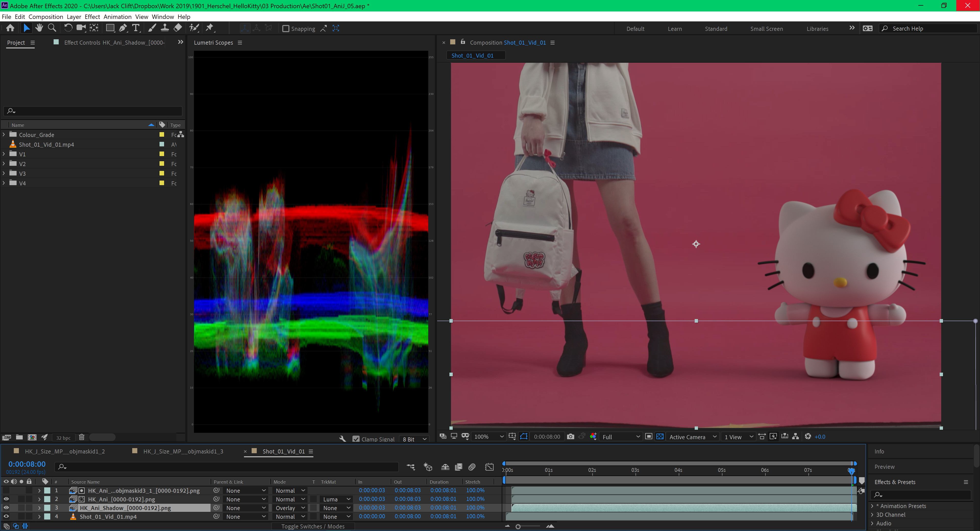The width and height of the screenshot is (980, 531).
Task: Switch to the Standard workspace
Action: pyautogui.click(x=716, y=29)
